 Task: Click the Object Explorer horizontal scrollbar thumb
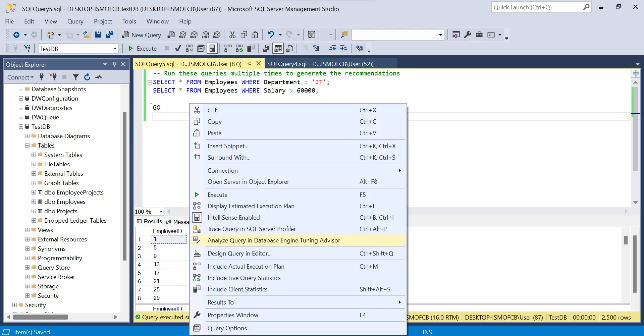[x=41, y=317]
